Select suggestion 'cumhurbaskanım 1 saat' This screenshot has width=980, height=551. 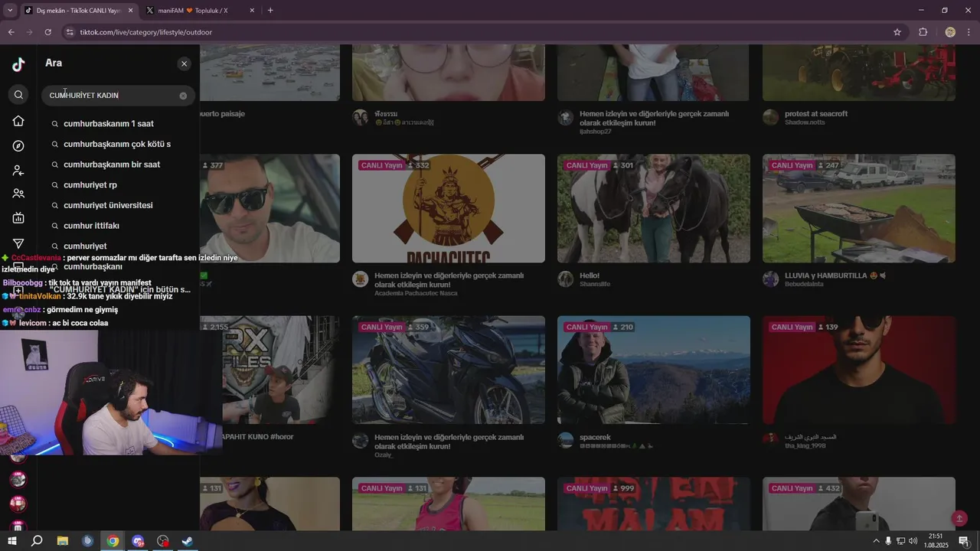coord(119,124)
